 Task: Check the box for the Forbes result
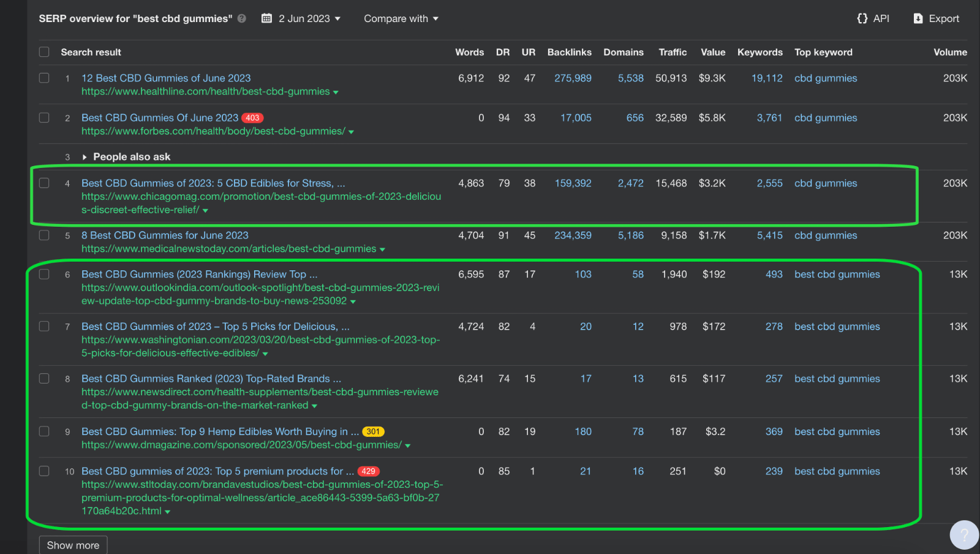pyautogui.click(x=44, y=118)
